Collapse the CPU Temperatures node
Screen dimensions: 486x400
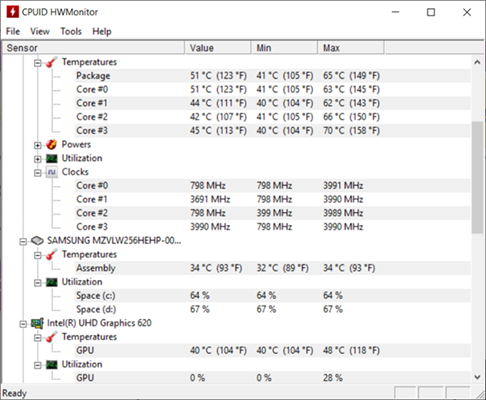(x=38, y=63)
